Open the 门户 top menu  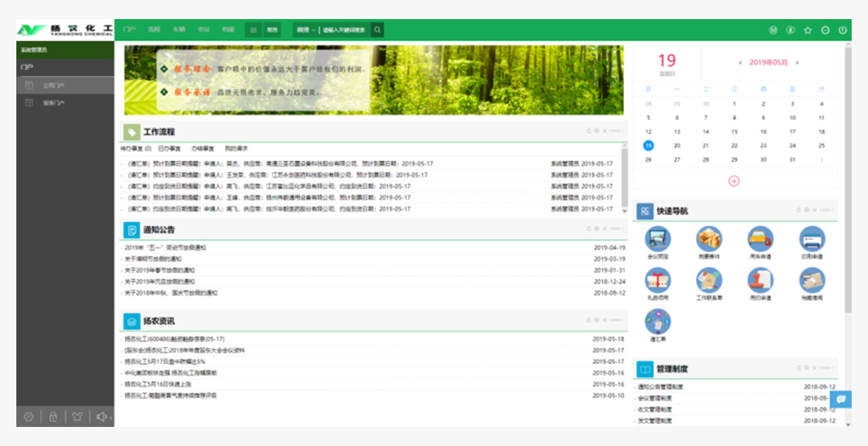130,30
